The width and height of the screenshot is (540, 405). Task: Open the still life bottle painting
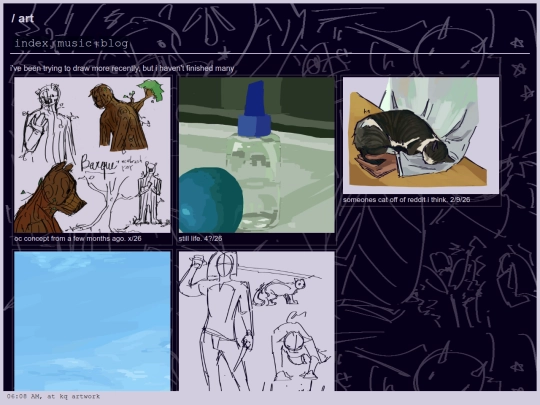(x=257, y=155)
